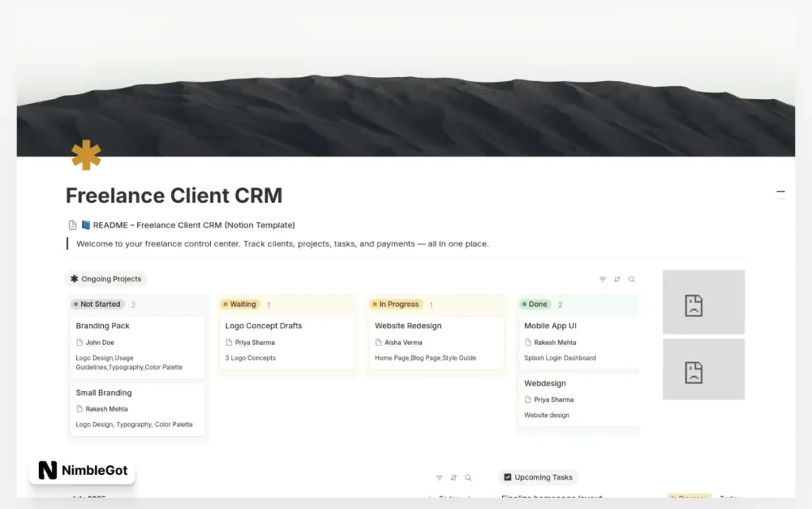The image size is (812, 509).
Task: Open the Webdesign card
Action: tap(579, 400)
